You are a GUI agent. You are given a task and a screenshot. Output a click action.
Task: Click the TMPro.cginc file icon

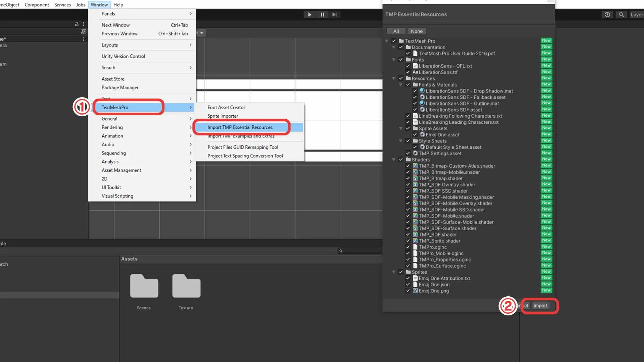coord(415,247)
